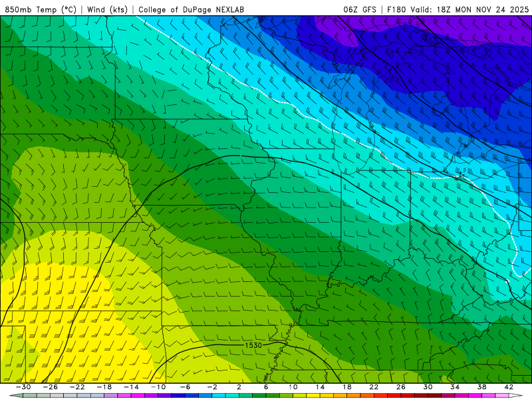The width and height of the screenshot is (532, 399).
Task: Click the "38" color scale label
Action: (481, 387)
